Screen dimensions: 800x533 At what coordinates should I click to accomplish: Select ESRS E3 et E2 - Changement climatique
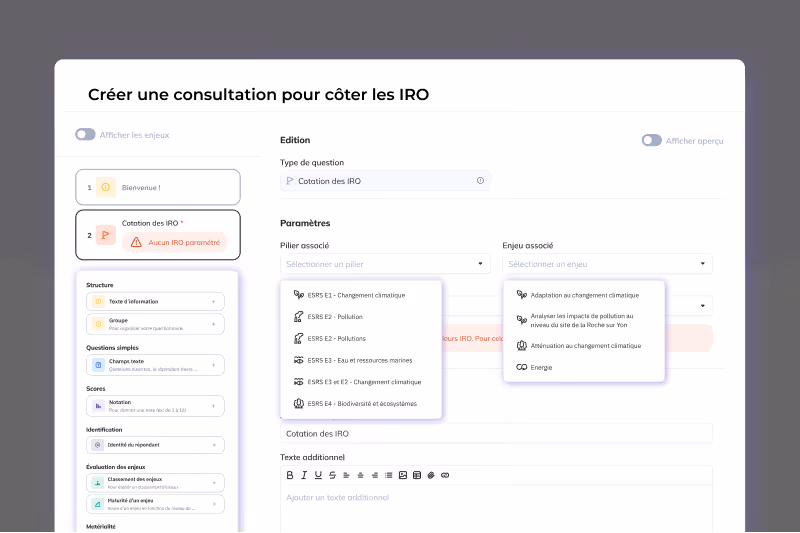(x=361, y=382)
